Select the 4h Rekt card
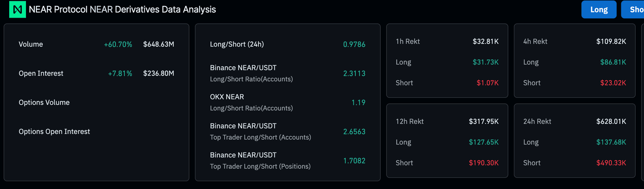This screenshot has width=644, height=189. pyautogui.click(x=574, y=60)
